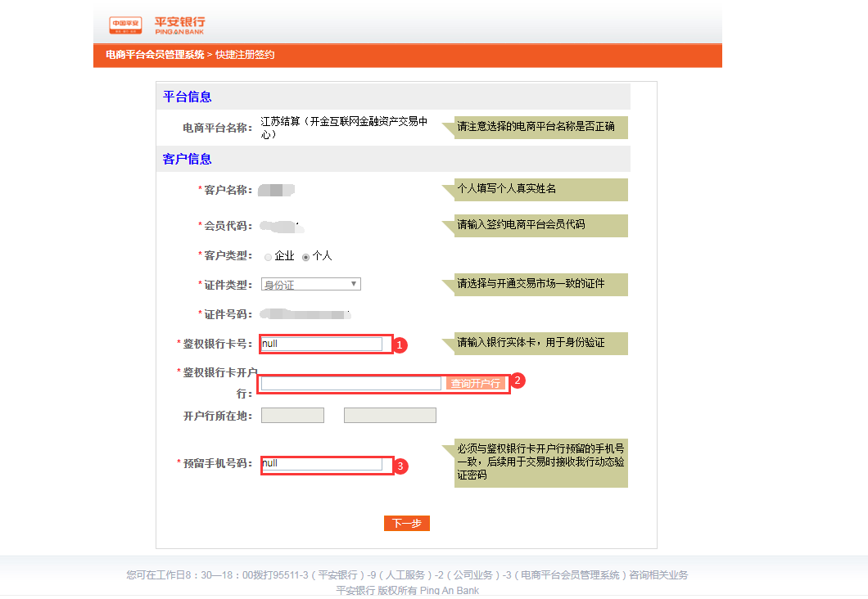Click the 下一步 button
The width and height of the screenshot is (868, 599).
(x=407, y=523)
